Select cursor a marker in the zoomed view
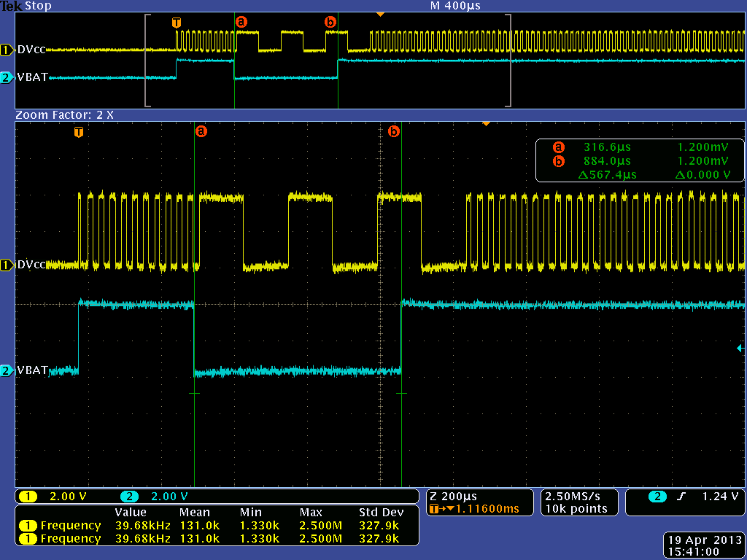The height and width of the screenshot is (560, 747). coord(201,131)
